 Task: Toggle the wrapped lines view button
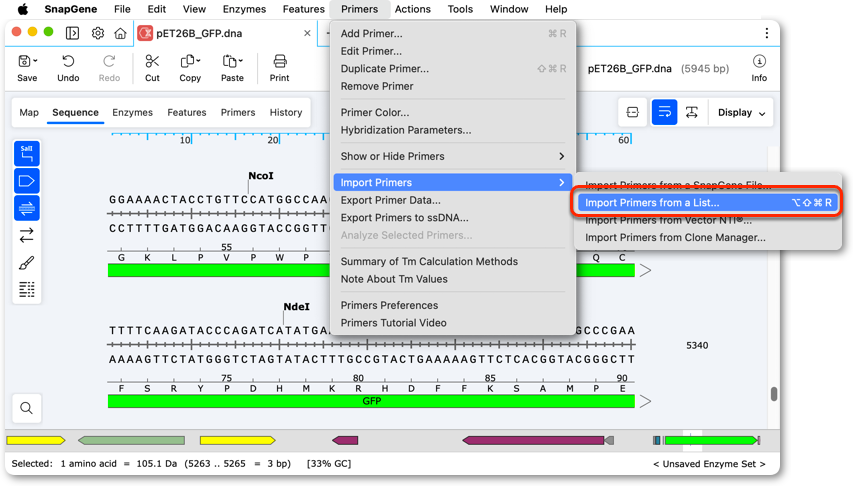664,112
